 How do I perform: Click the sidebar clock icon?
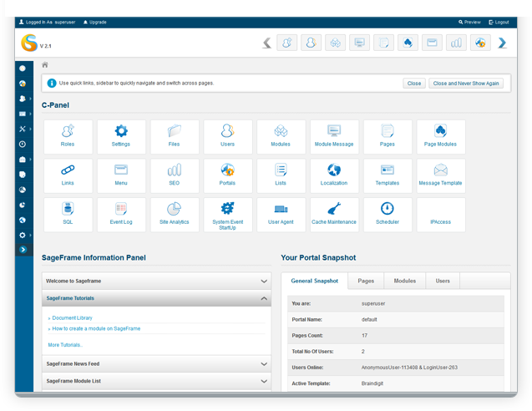pos(23,145)
